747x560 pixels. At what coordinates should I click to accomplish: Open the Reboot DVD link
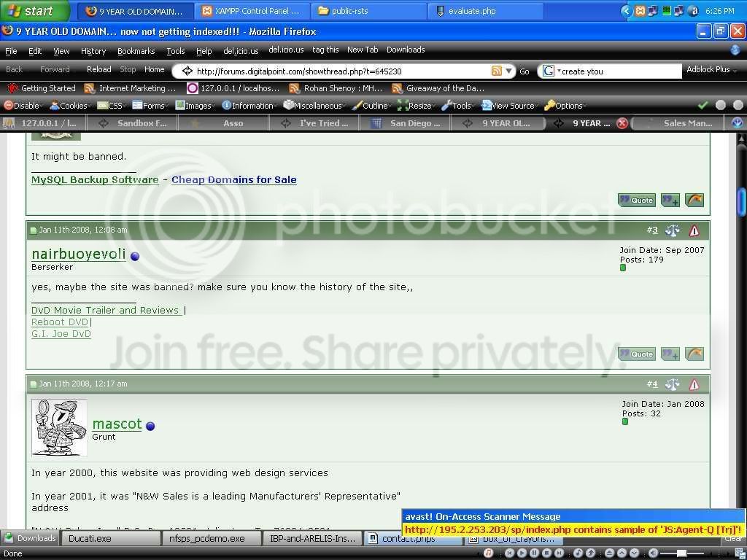(x=60, y=322)
